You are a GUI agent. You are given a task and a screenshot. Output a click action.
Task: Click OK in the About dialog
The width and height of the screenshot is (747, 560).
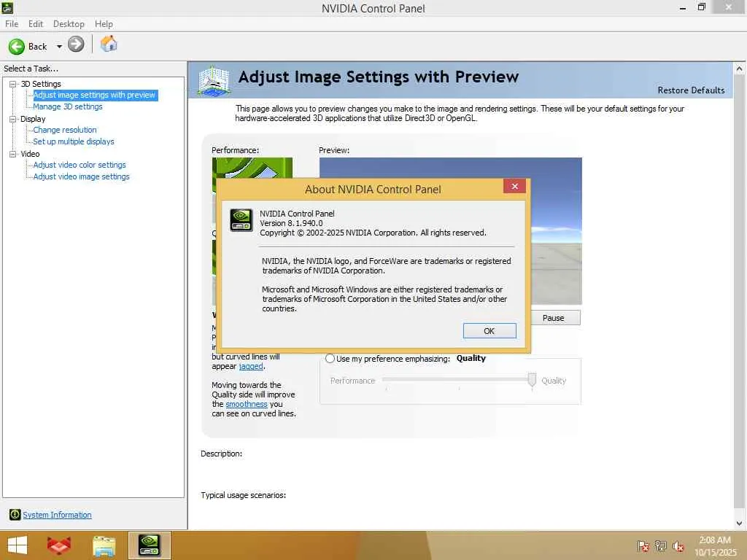[x=489, y=331]
